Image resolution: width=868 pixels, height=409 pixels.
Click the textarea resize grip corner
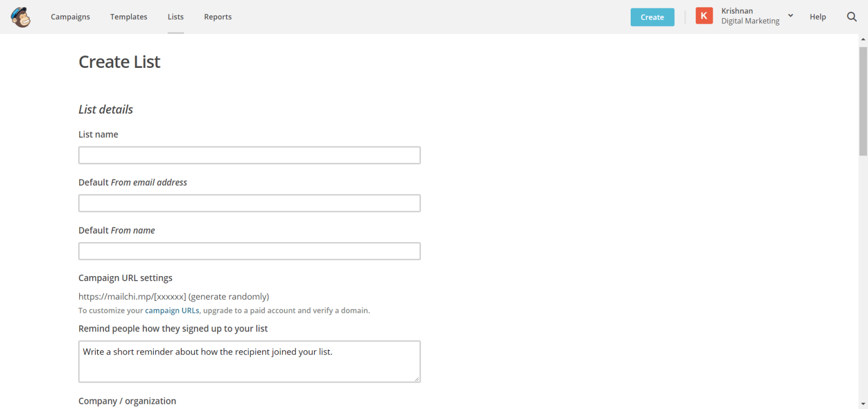(x=417, y=379)
